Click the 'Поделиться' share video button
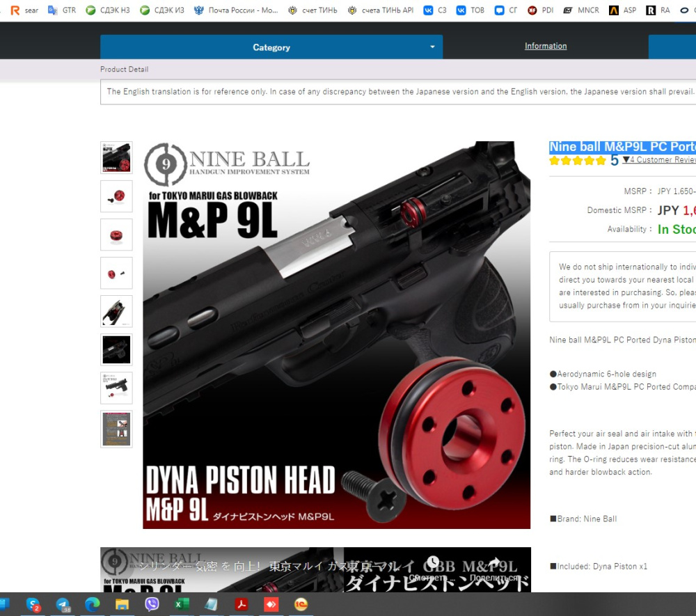The image size is (696, 616). click(494, 569)
